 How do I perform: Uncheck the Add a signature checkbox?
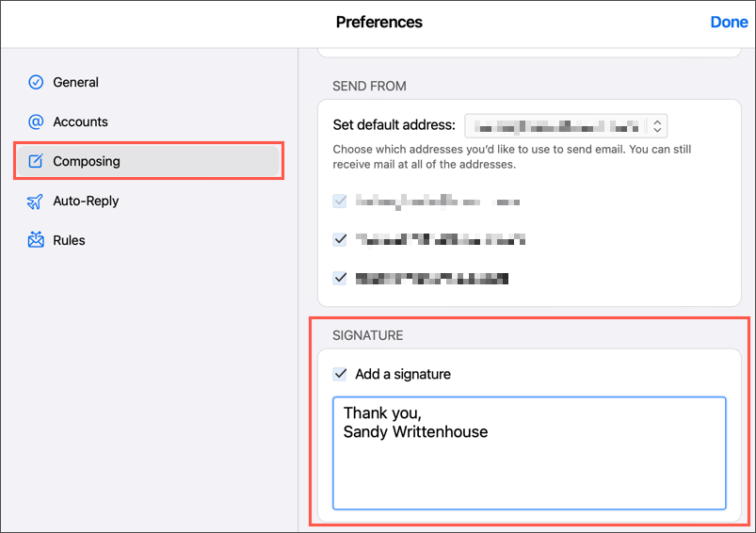[340, 374]
